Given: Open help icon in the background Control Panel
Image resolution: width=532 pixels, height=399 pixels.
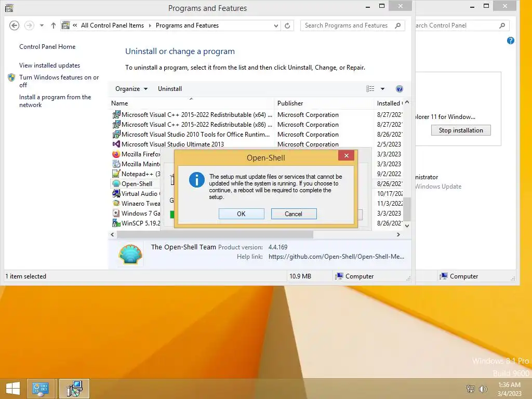Looking at the screenshot, I should (510, 41).
